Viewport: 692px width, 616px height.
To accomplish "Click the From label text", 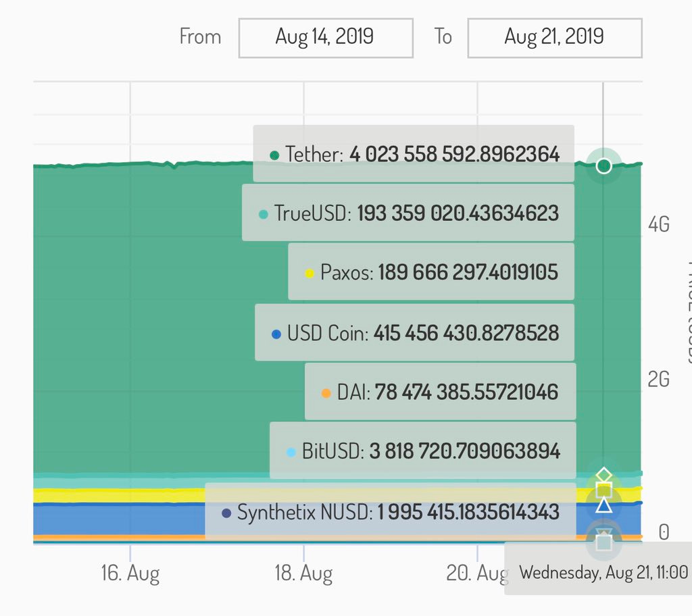I will [200, 36].
